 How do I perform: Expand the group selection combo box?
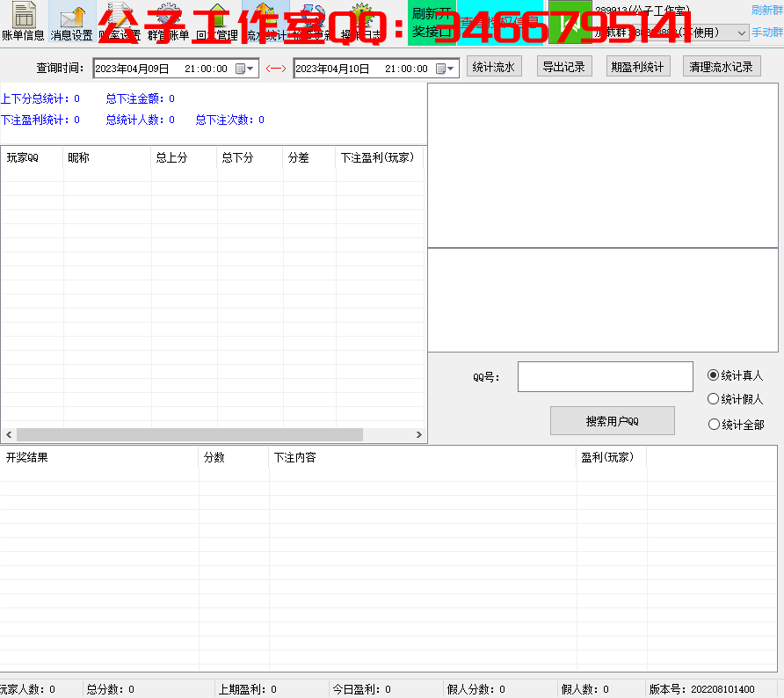(x=742, y=33)
